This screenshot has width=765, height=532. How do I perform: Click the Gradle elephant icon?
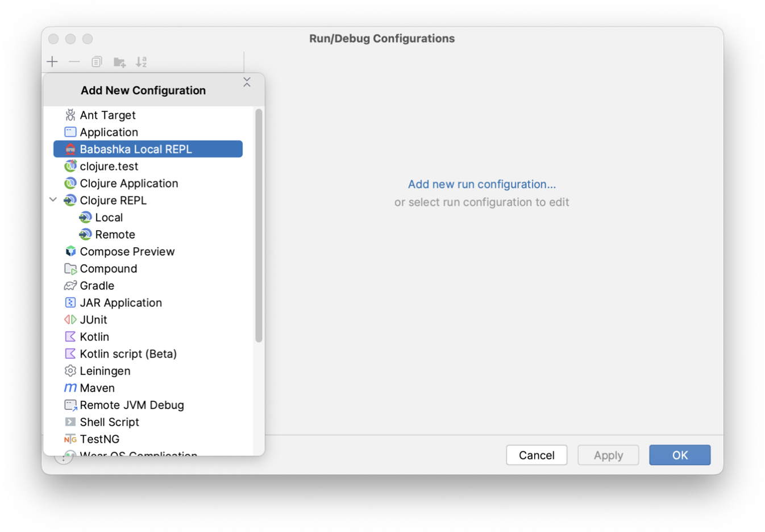click(x=70, y=285)
